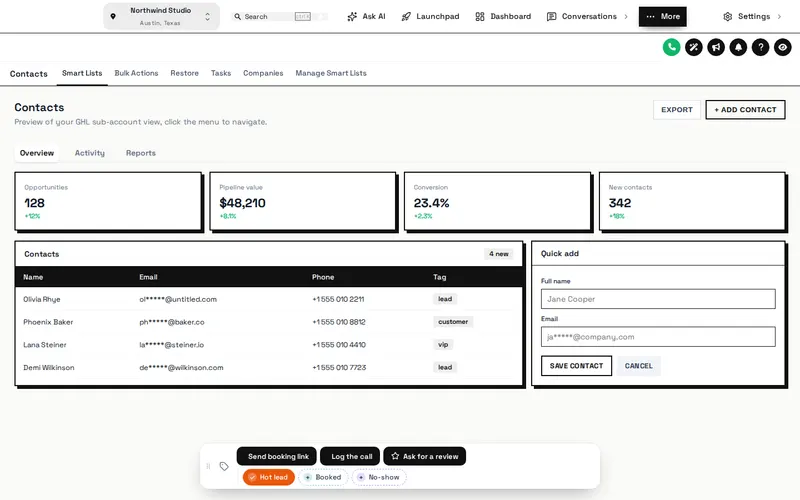Viewport: 800px width, 500px height.
Task: Cancel the Quick add form
Action: click(638, 366)
